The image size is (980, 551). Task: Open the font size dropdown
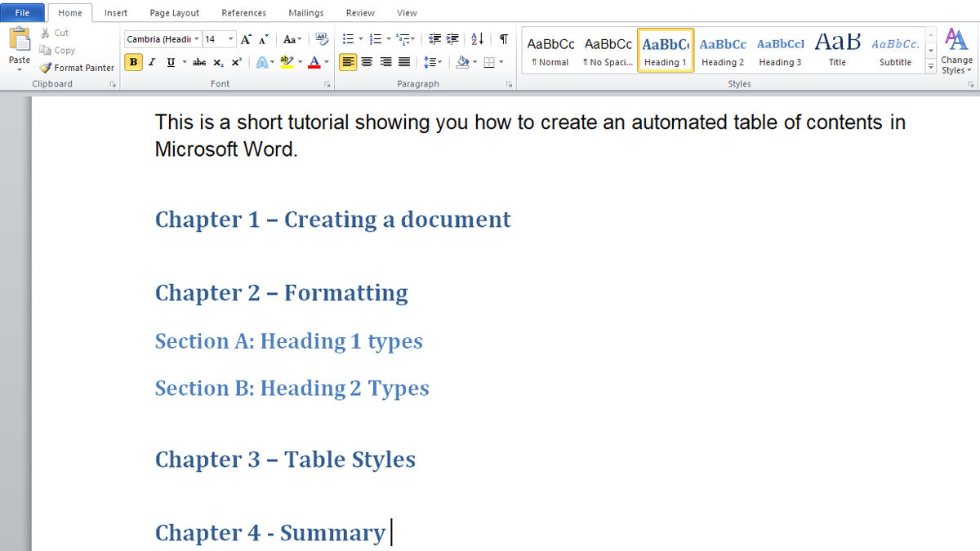pyautogui.click(x=231, y=39)
